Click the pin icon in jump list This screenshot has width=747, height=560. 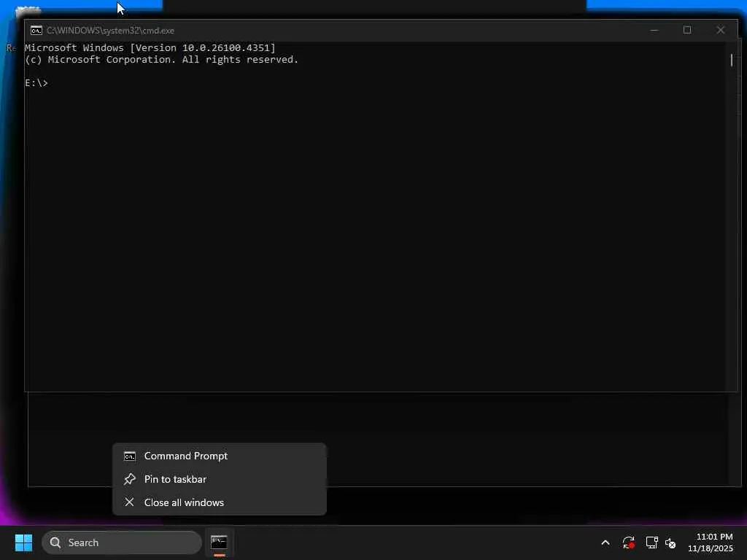coord(130,479)
